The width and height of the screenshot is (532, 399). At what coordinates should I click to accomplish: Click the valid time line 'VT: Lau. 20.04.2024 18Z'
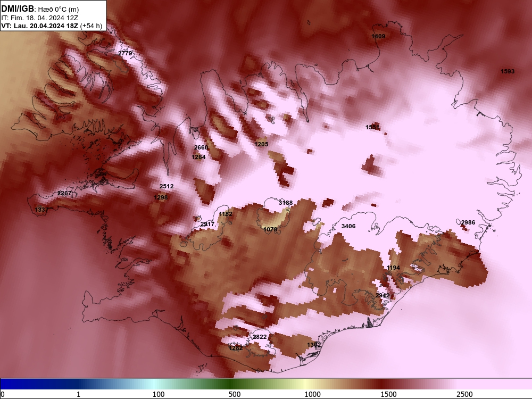[x=40, y=26]
